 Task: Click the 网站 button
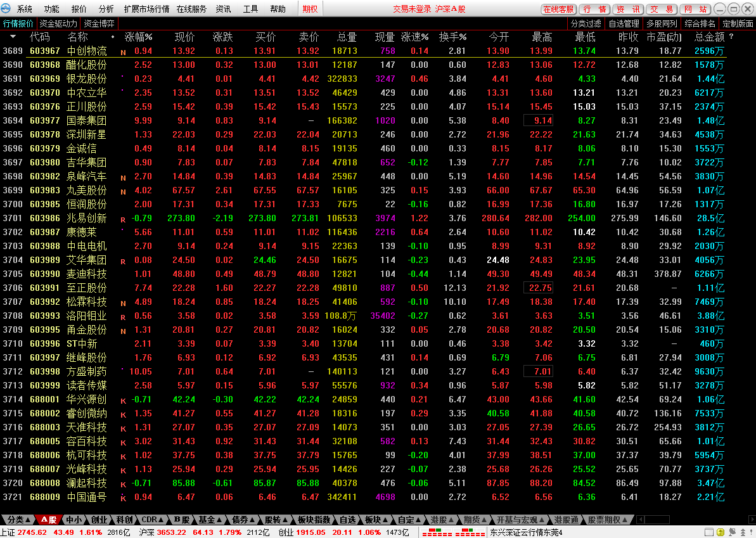click(695, 9)
